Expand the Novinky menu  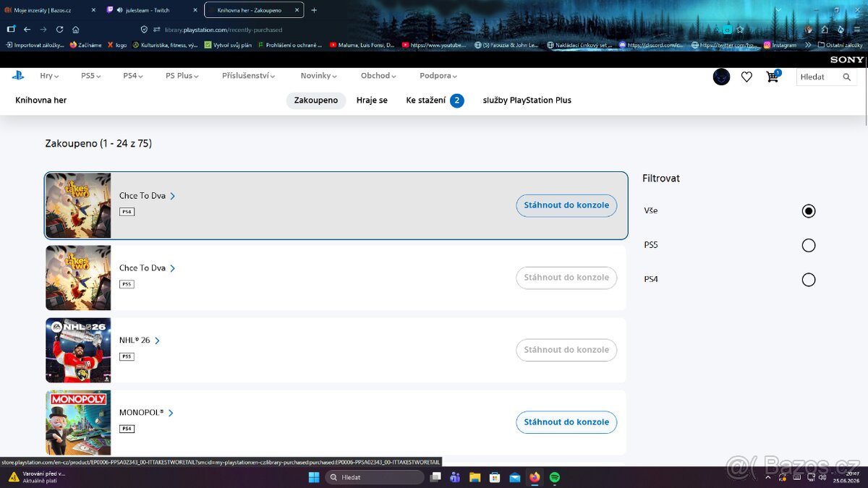tap(319, 76)
